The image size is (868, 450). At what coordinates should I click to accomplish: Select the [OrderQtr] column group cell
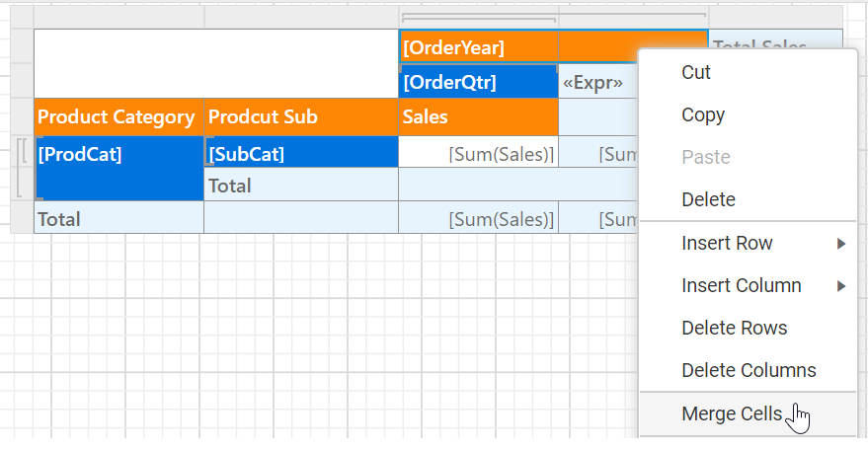[478, 82]
